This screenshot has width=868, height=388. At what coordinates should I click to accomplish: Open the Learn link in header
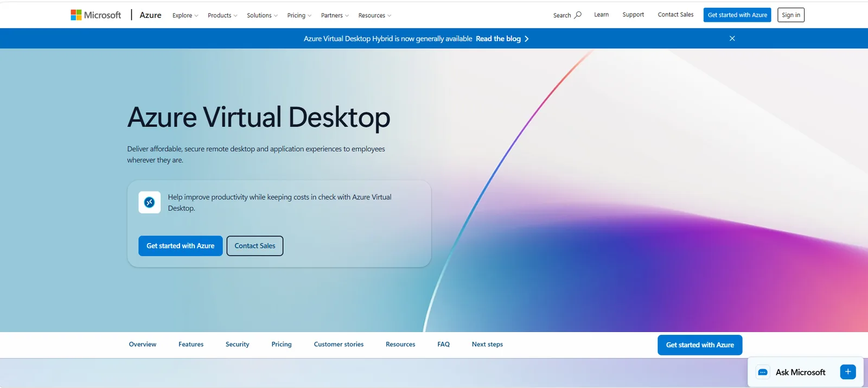coord(601,15)
